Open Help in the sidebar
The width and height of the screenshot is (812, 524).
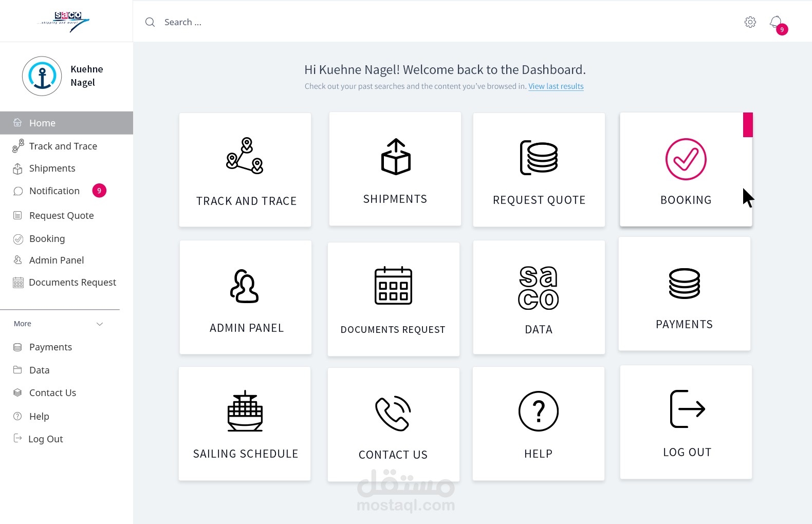(39, 417)
